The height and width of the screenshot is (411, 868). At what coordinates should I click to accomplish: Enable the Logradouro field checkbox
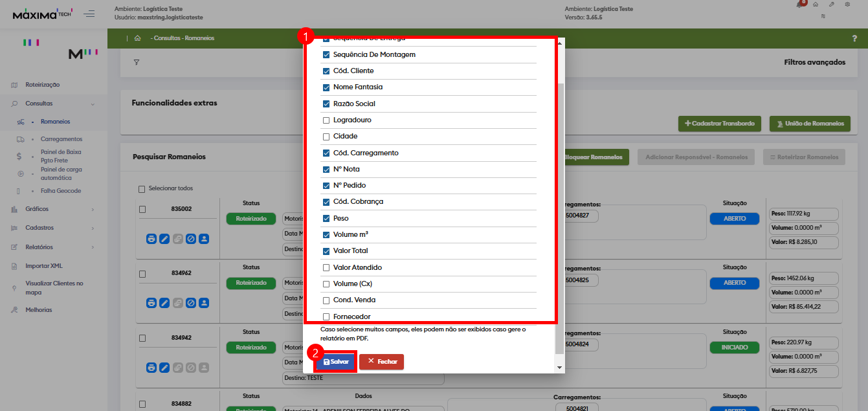pos(326,120)
